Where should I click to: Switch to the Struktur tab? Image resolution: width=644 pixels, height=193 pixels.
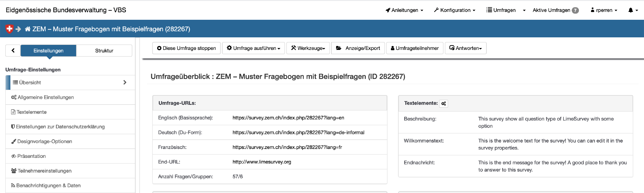tap(104, 51)
